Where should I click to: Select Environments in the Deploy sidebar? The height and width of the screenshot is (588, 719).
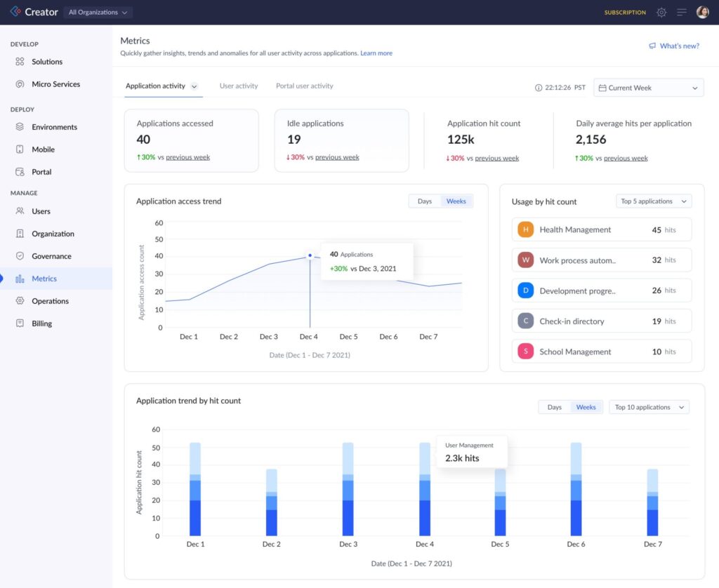tap(51, 127)
